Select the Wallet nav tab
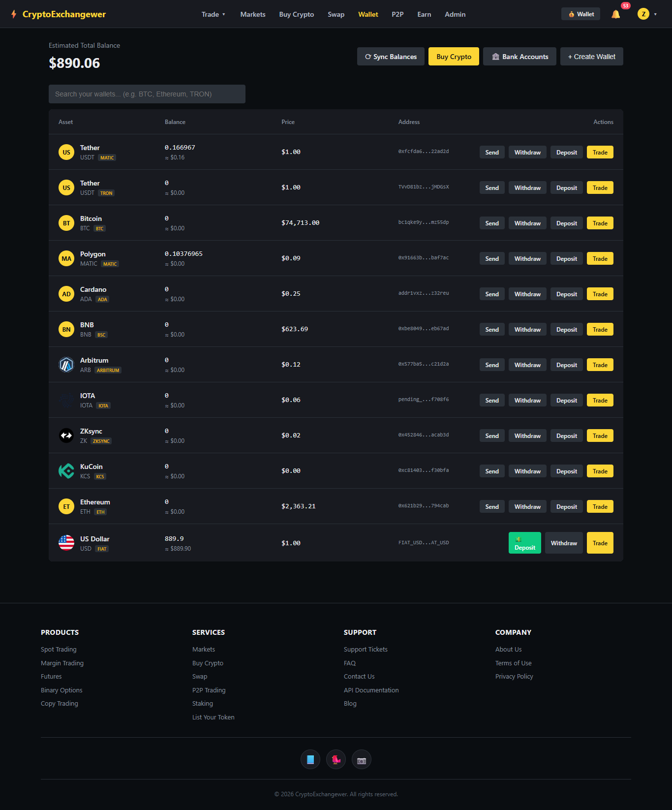672x810 pixels. pyautogui.click(x=368, y=14)
